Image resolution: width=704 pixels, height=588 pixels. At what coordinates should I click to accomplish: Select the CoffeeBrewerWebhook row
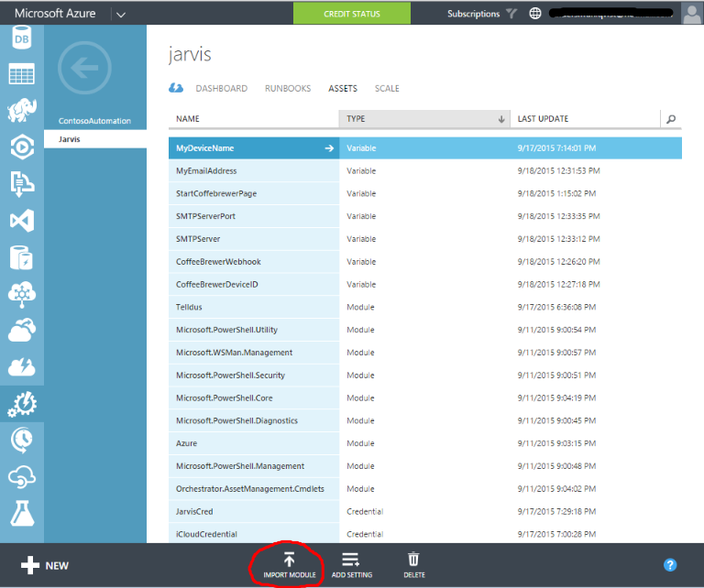(x=425, y=261)
